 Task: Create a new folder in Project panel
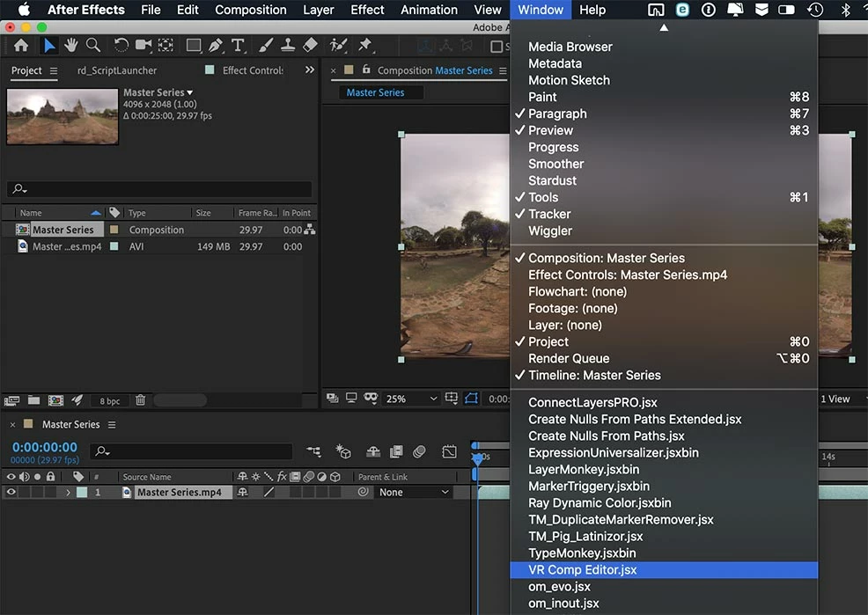pyautogui.click(x=33, y=399)
